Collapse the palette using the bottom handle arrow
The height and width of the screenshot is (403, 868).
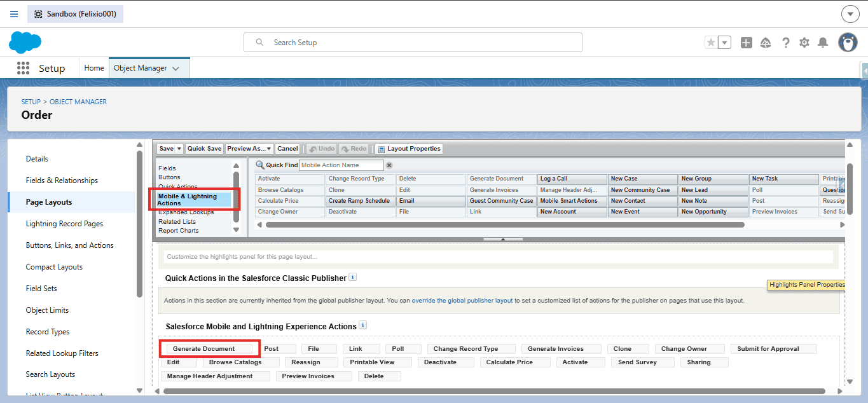click(x=502, y=240)
